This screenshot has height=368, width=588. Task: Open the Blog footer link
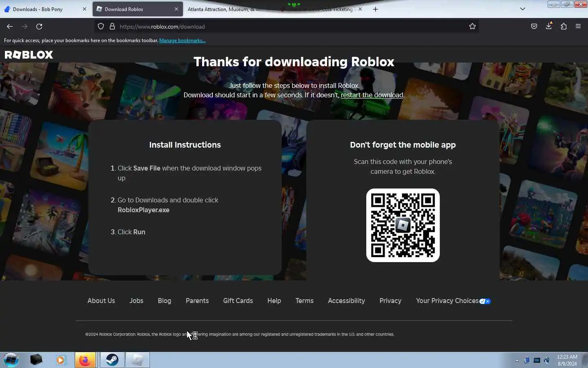(x=165, y=301)
